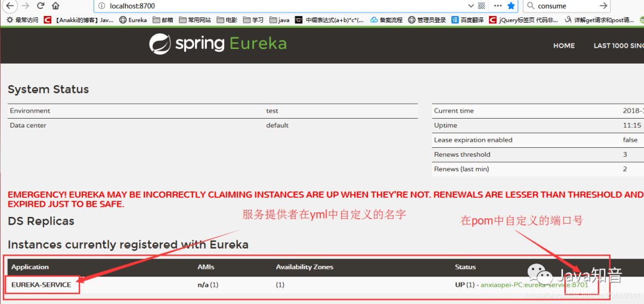Open the Eureka bookmark
Screen dimensions: 644x304
point(133,20)
